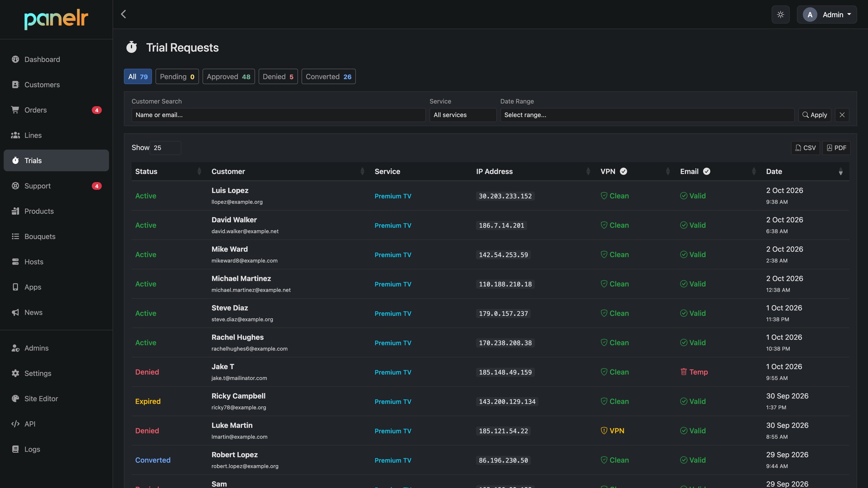Switch to the Denied tab

point(278,76)
